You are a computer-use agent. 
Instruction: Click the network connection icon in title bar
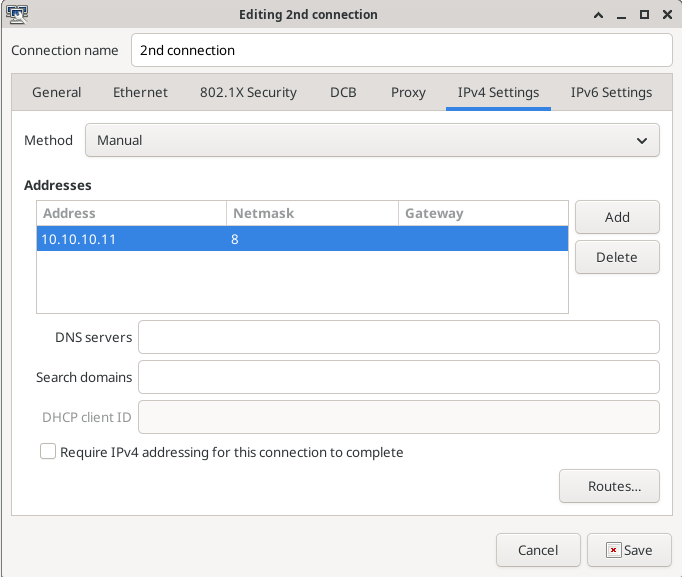tap(17, 14)
